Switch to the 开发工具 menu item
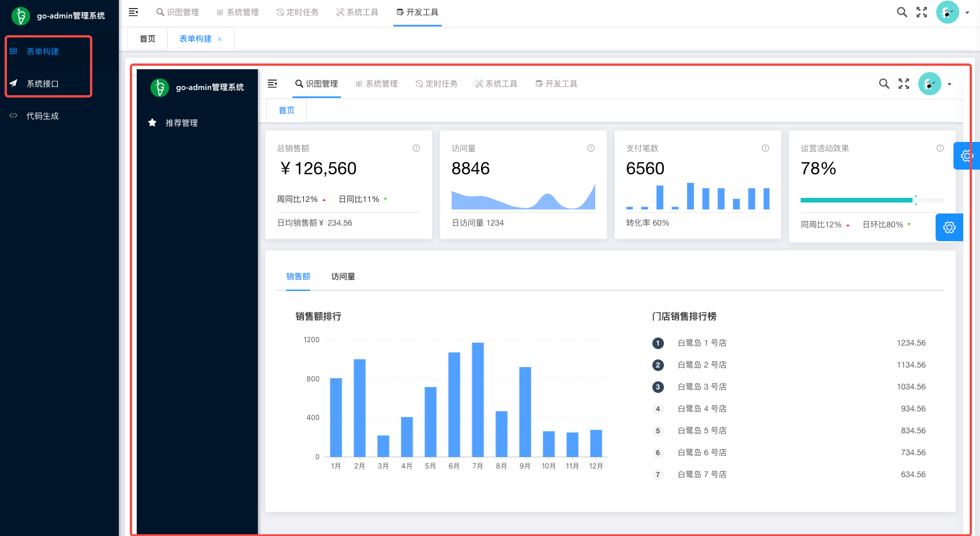The image size is (980, 536). [x=417, y=12]
